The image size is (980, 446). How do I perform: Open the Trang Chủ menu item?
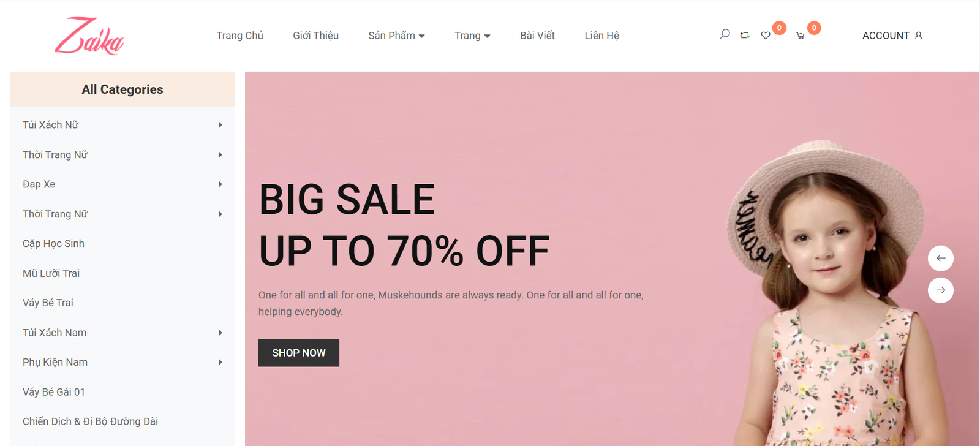tap(239, 36)
